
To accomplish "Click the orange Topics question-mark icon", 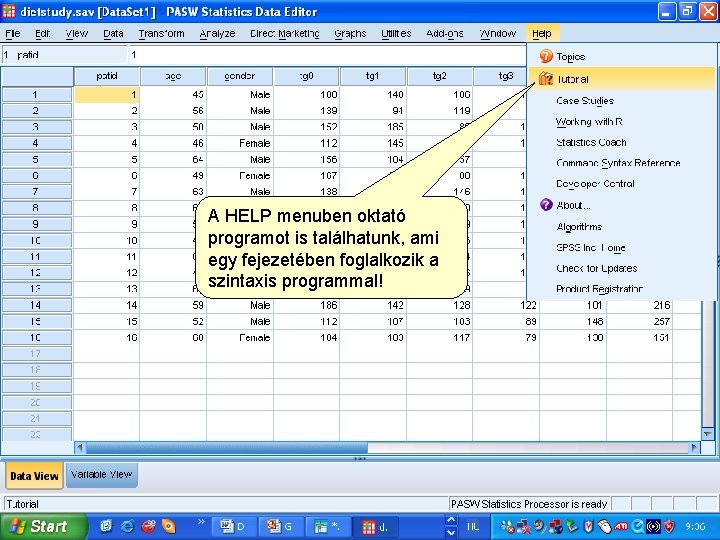I will [x=546, y=56].
